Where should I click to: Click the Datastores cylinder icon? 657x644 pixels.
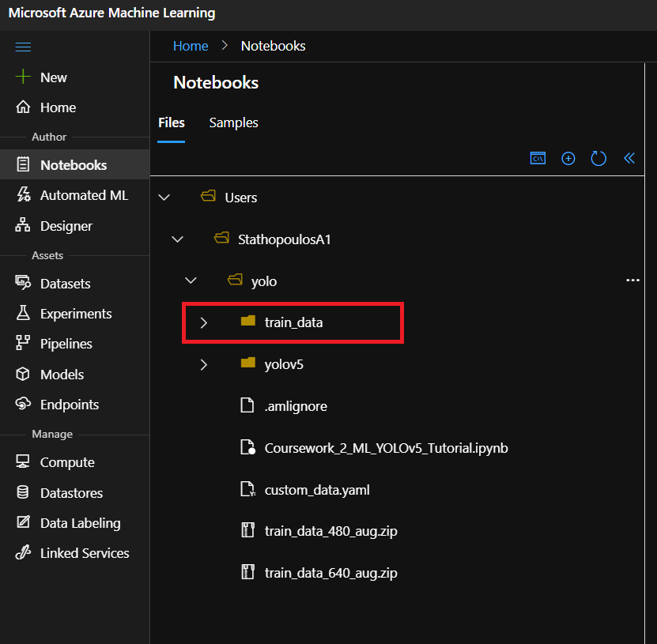23,492
